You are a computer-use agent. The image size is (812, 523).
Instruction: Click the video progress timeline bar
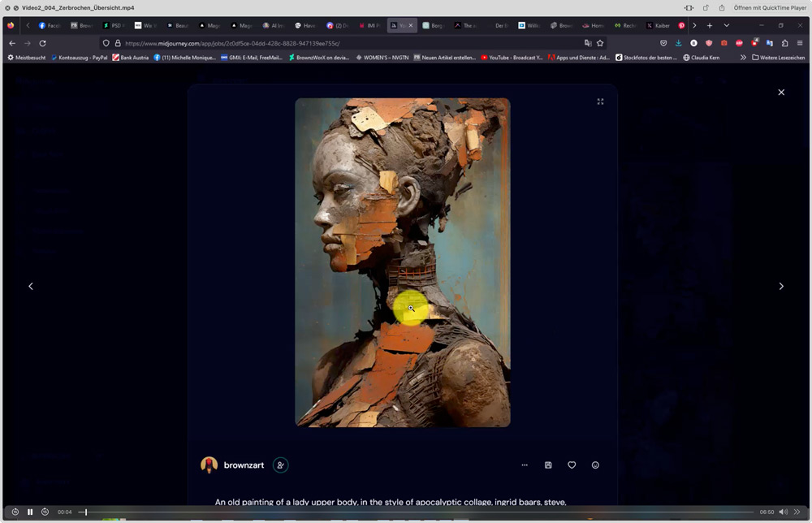(417, 512)
